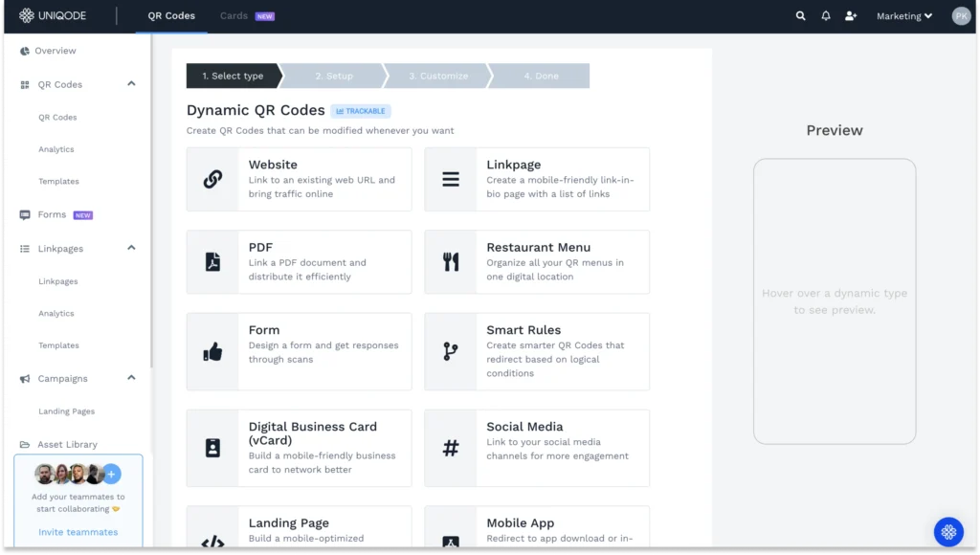Click the add user icon in header

point(851,15)
